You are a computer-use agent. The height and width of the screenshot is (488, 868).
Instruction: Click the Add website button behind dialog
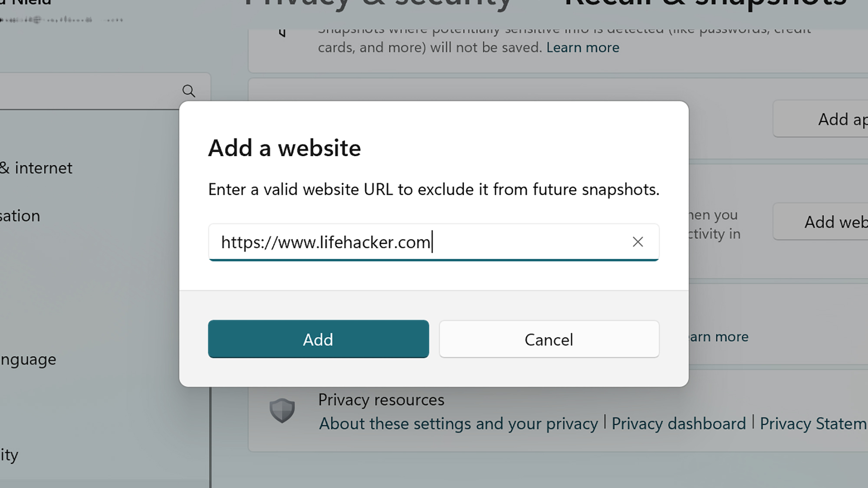[820, 222]
